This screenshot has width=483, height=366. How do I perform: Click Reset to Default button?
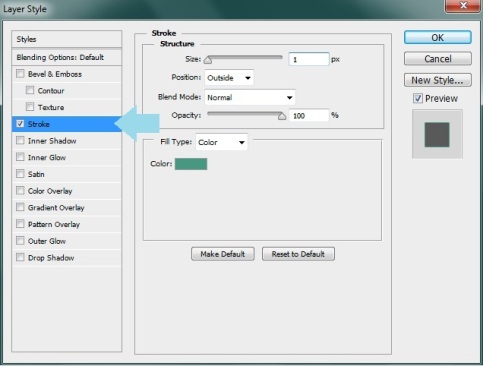click(x=298, y=254)
